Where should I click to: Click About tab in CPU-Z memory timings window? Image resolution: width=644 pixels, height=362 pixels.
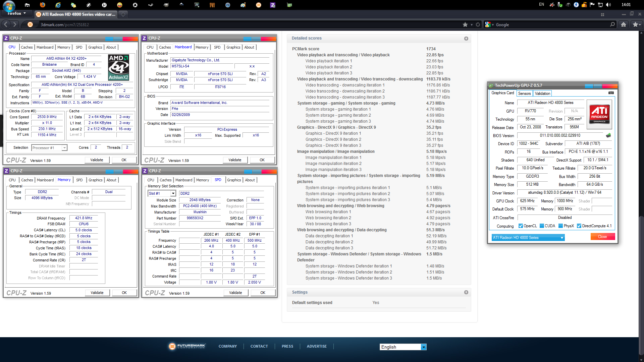[x=111, y=180]
